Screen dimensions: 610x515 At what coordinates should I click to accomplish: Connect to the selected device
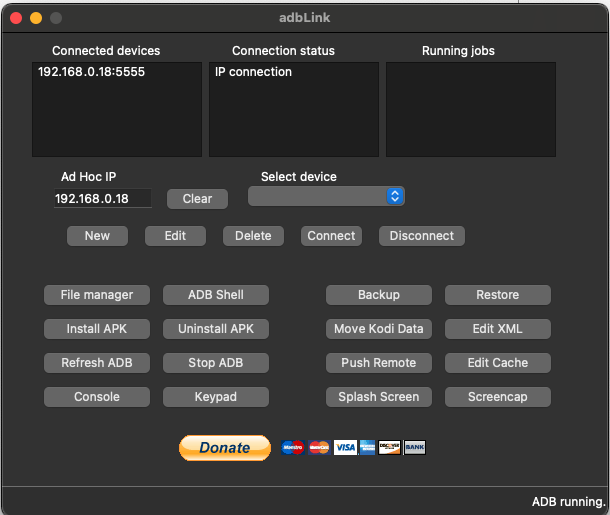(x=331, y=236)
